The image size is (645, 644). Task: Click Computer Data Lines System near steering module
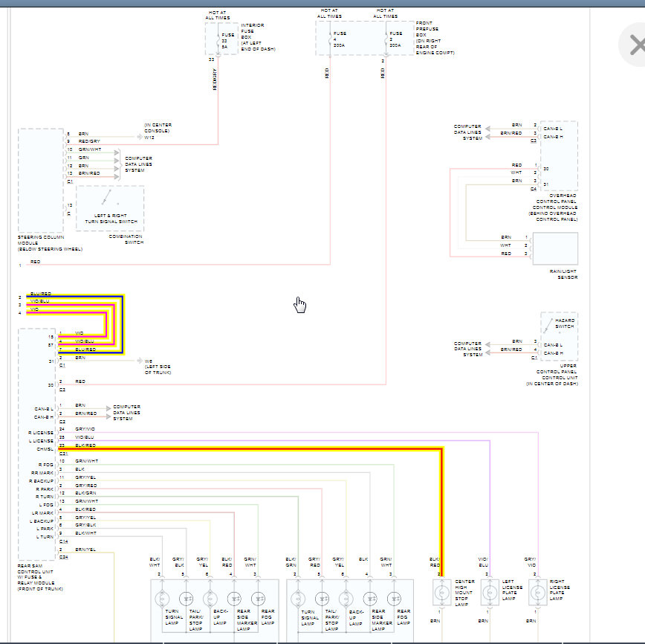(139, 164)
